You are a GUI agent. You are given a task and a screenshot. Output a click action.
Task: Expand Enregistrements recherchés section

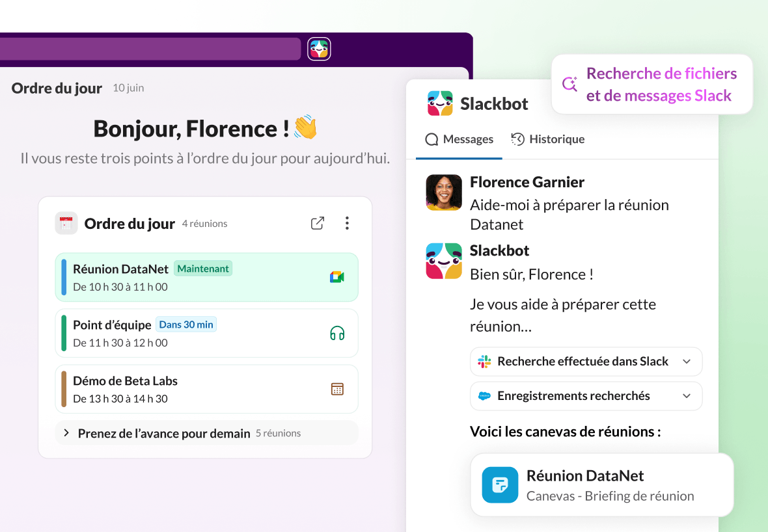686,396
